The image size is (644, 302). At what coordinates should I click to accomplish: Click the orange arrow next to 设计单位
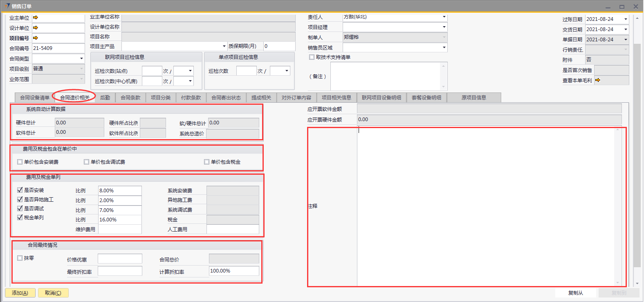pyautogui.click(x=36, y=28)
